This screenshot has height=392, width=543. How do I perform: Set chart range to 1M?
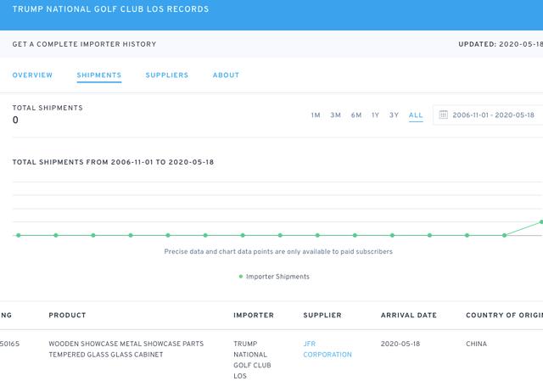pos(316,115)
